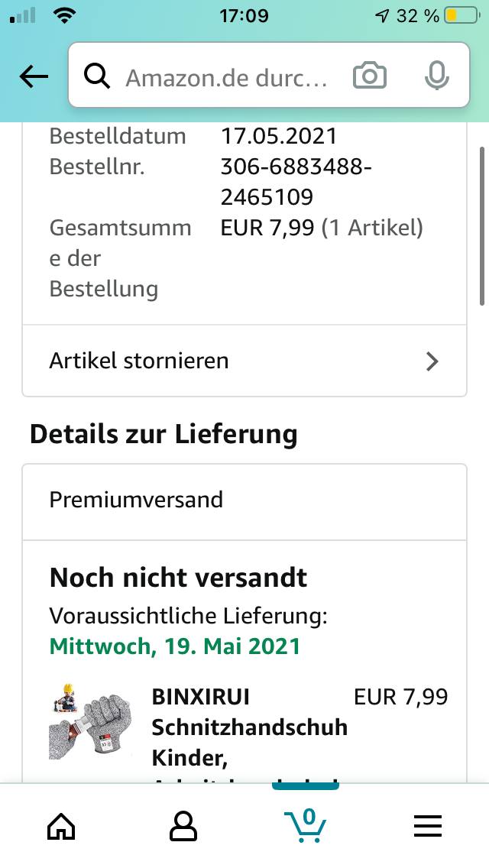
Task: Open BINXIRUI Schnitzhandschuh product title
Action: point(249,727)
